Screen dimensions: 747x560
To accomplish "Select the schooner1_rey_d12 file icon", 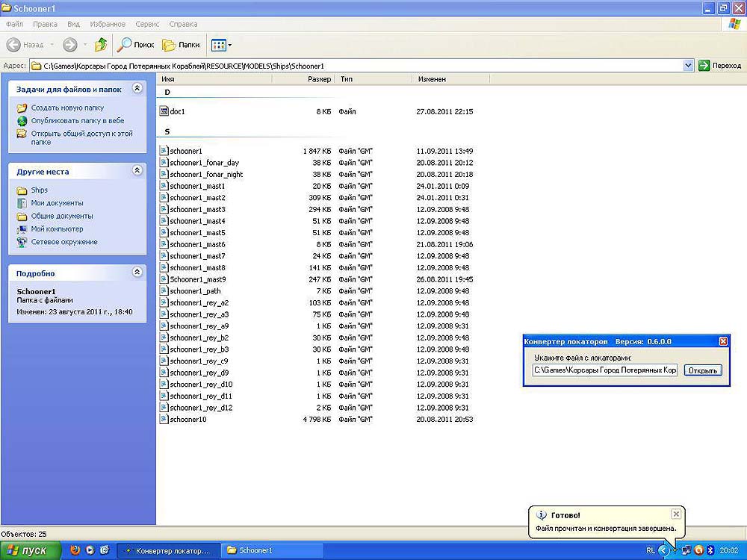I will pos(164,408).
